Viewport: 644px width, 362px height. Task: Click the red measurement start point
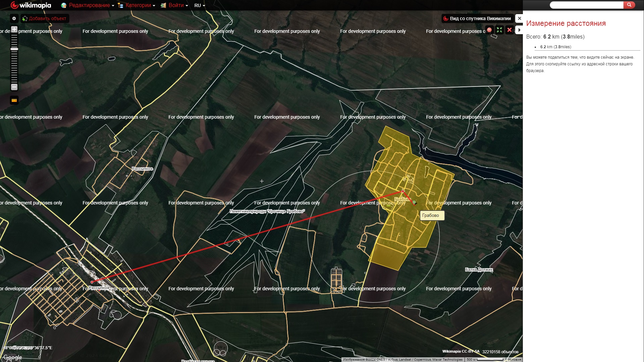coord(92,282)
